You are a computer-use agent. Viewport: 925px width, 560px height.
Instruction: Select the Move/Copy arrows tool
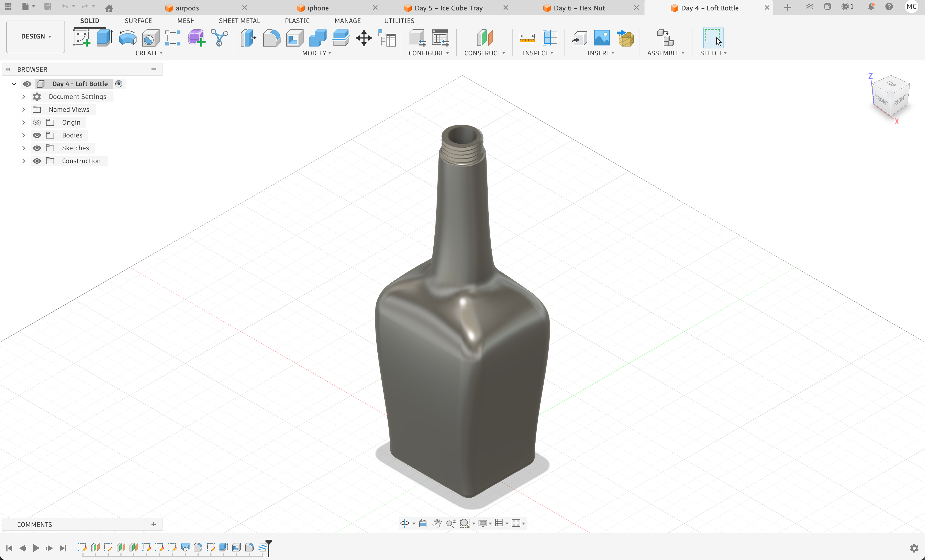364,38
